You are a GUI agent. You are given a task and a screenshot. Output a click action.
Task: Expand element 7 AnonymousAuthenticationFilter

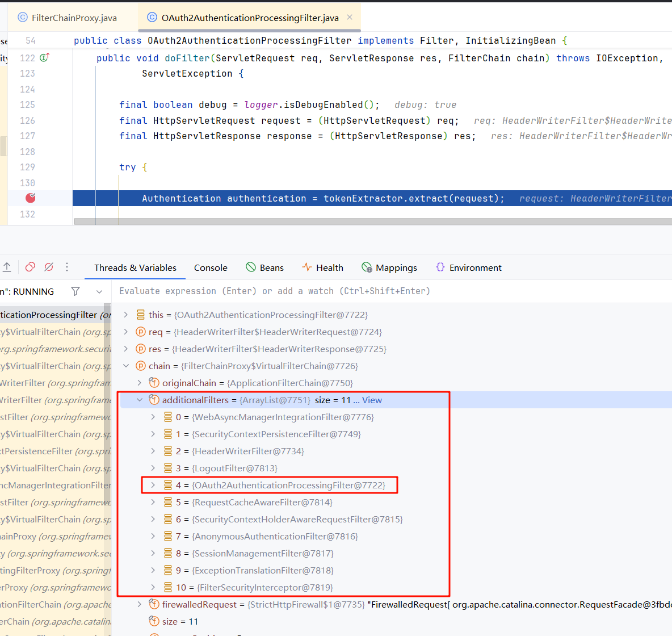153,536
